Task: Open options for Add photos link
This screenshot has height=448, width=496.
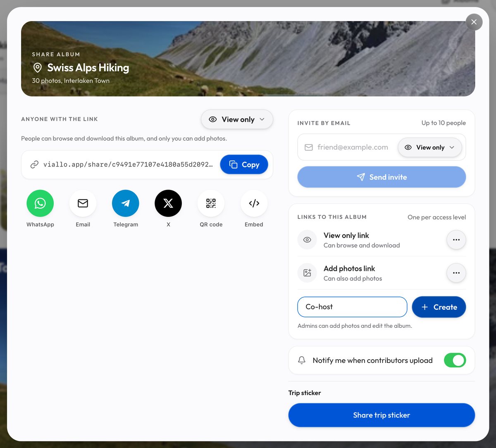Action: pos(456,273)
